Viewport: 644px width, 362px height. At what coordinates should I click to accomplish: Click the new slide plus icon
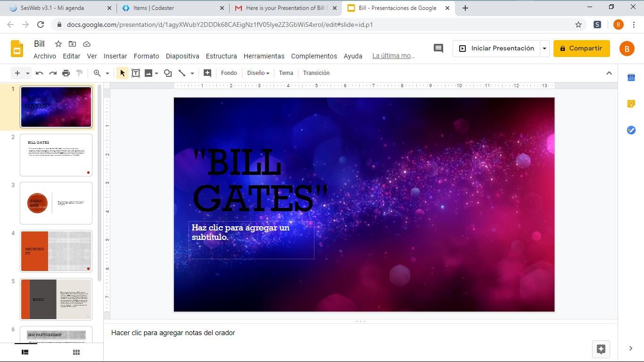click(17, 73)
